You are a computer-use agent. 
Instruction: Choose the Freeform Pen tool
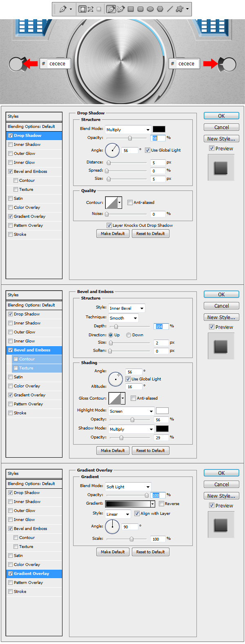tap(120, 9)
